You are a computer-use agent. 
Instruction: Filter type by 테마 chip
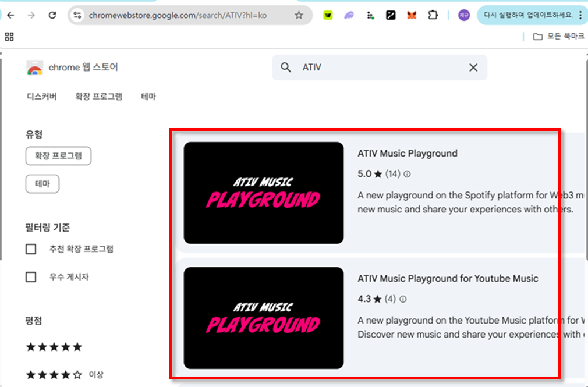(42, 184)
